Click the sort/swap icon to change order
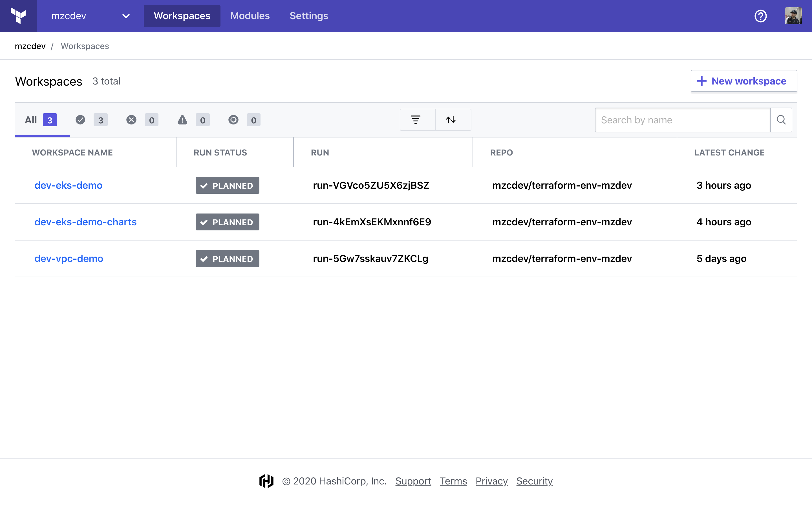This screenshot has width=812, height=507. coord(451,120)
